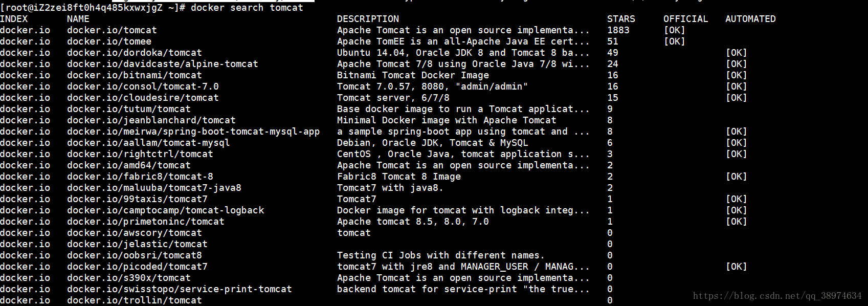Select the docker.io/dordoka/tomcat image name

coord(134,53)
